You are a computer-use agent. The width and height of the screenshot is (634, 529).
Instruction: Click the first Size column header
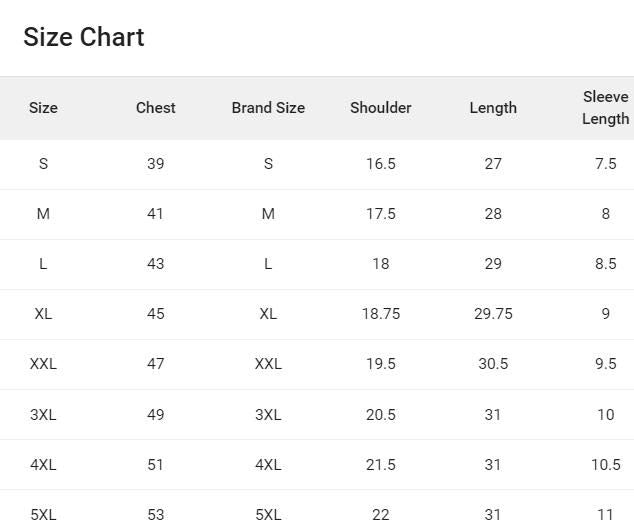click(x=43, y=108)
